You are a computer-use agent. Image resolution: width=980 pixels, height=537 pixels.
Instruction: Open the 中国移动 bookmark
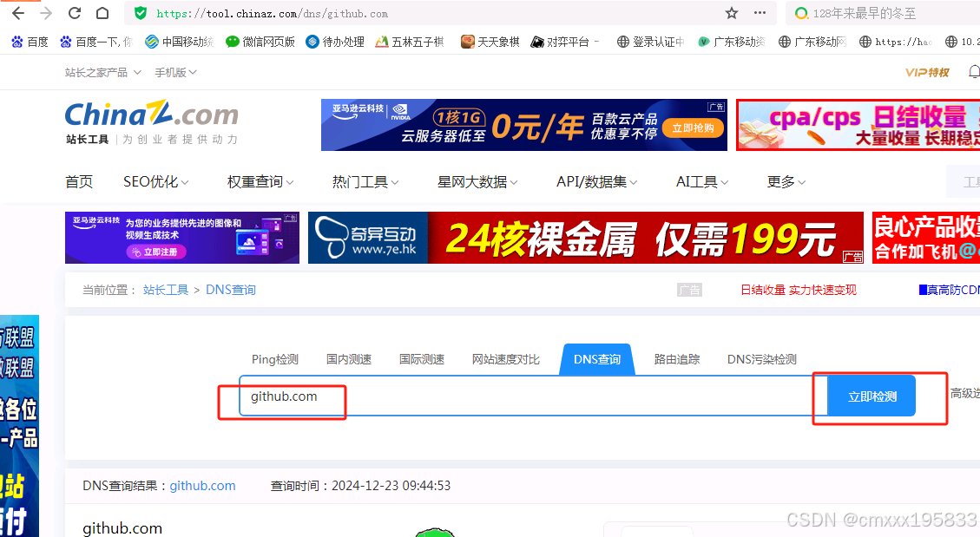point(179,42)
